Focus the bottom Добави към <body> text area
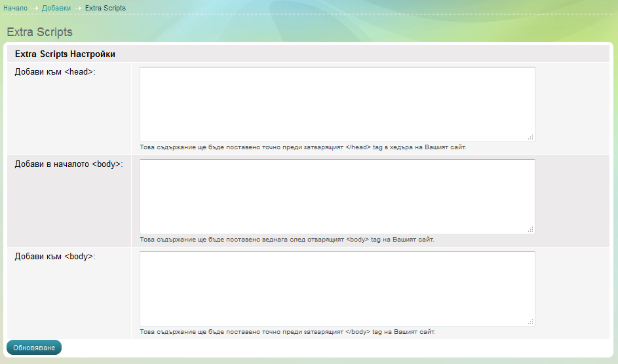 point(337,288)
